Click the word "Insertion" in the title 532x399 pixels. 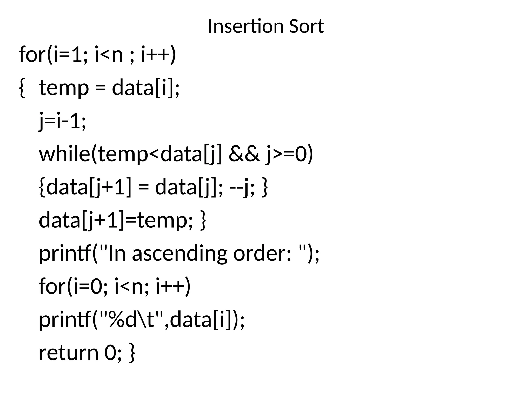[x=245, y=26]
